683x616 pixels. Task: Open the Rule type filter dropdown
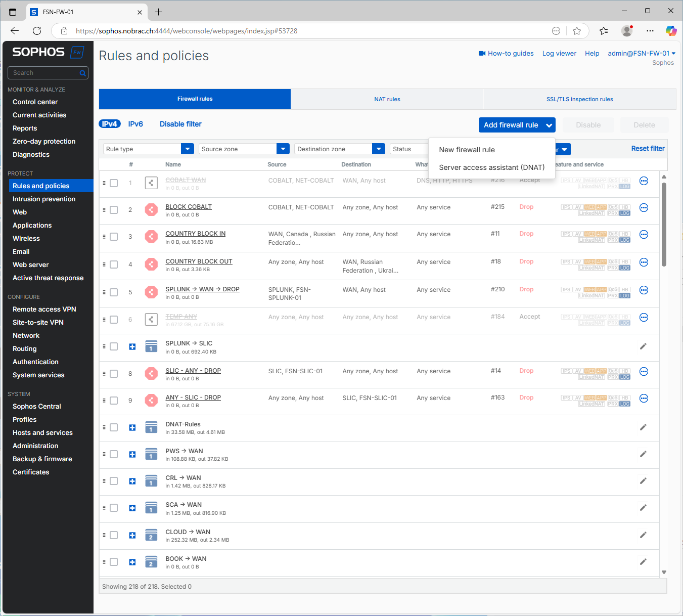pyautogui.click(x=149, y=149)
